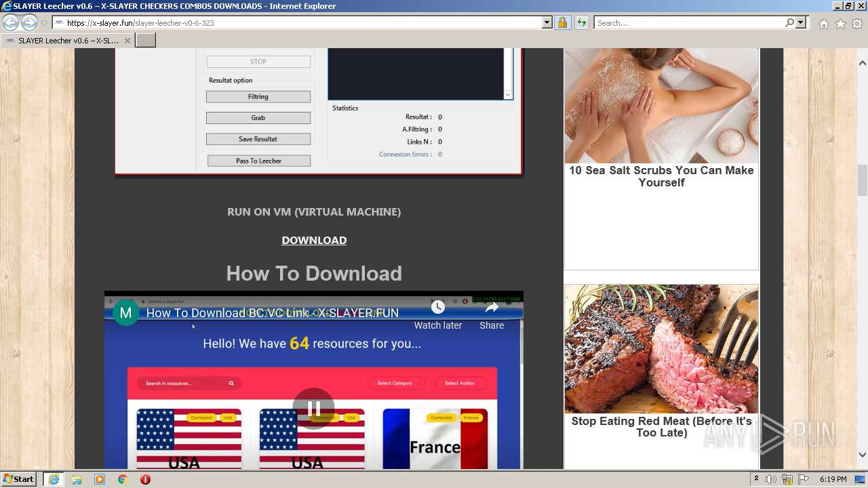Image resolution: width=868 pixels, height=488 pixels.
Task: Click the greyed STOP button
Action: pyautogui.click(x=258, y=62)
